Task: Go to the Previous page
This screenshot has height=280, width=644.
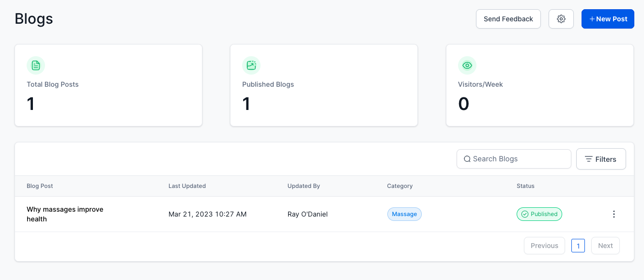Action: point(544,246)
